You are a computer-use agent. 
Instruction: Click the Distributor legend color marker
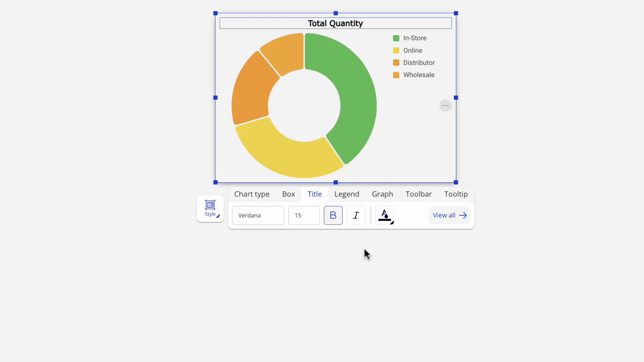click(x=396, y=63)
